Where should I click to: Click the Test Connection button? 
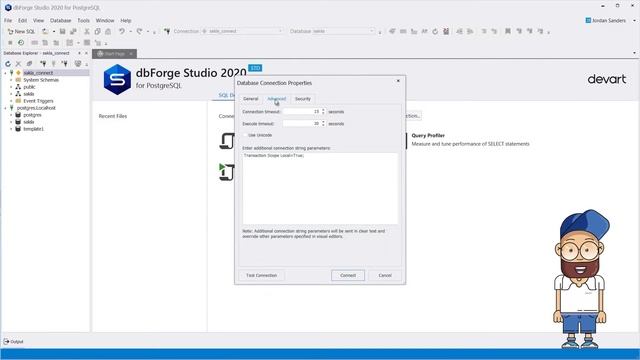coord(261,276)
